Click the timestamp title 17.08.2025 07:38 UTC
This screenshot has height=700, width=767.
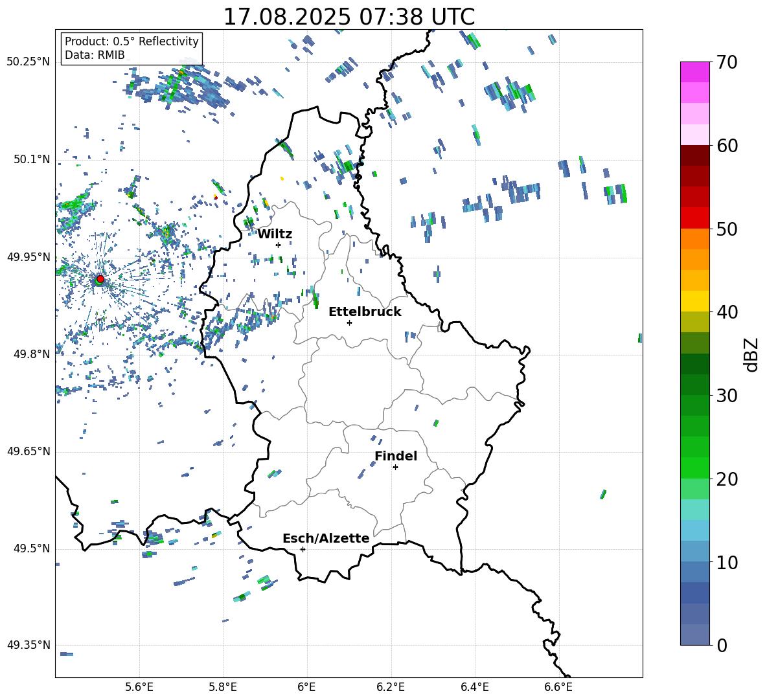click(x=349, y=17)
